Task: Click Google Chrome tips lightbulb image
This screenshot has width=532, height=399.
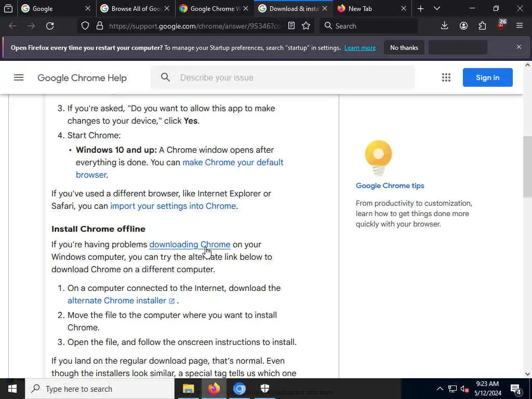Action: (378, 158)
